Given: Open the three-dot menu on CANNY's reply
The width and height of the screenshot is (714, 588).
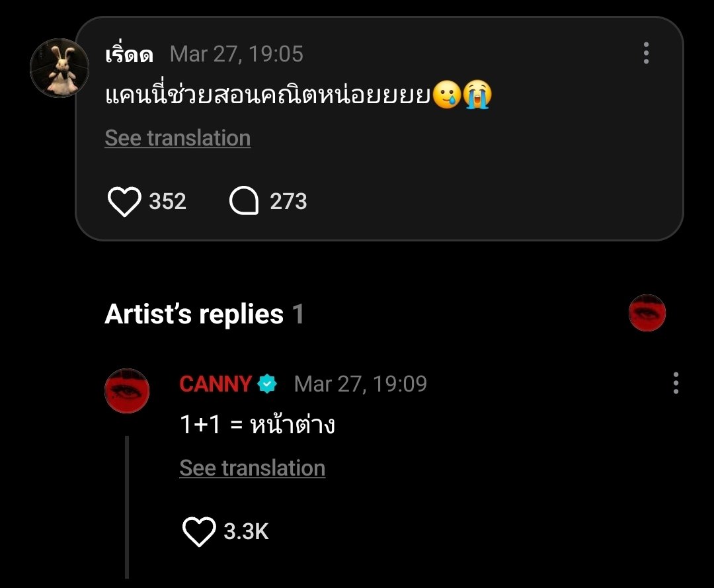Looking at the screenshot, I should [675, 383].
